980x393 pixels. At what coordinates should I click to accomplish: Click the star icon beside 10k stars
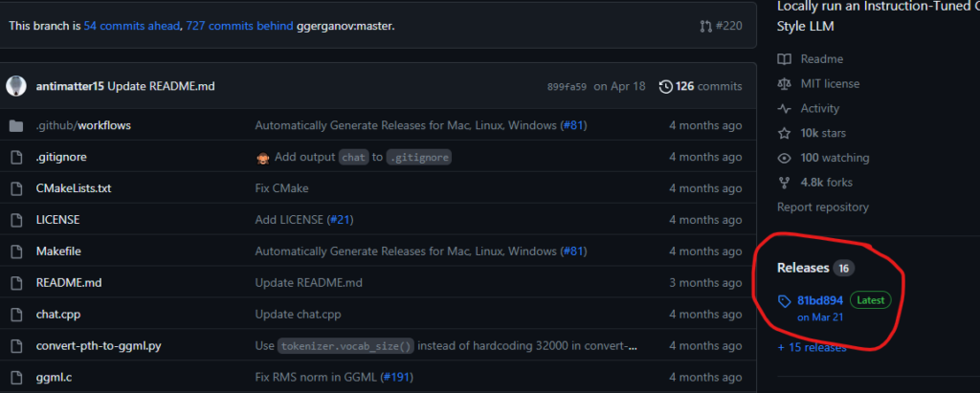pos(784,133)
